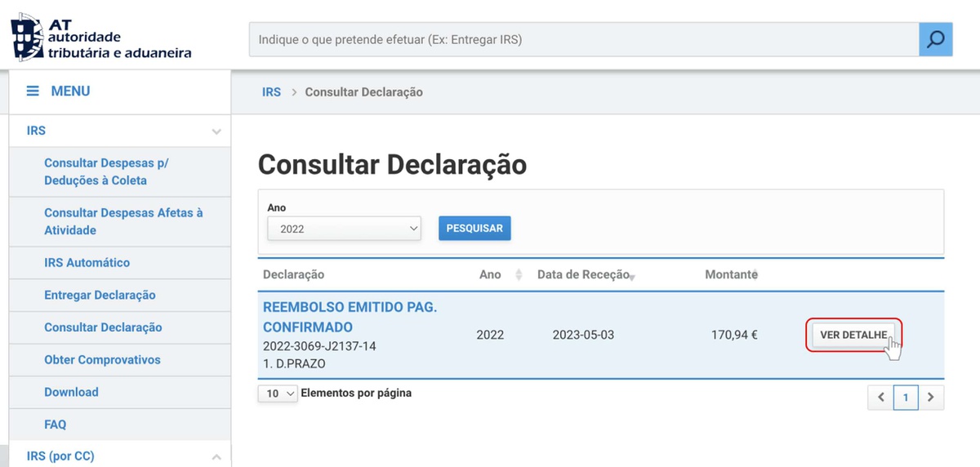Click the PESQUISAR button
Screen dimensions: 980x467
(x=474, y=229)
